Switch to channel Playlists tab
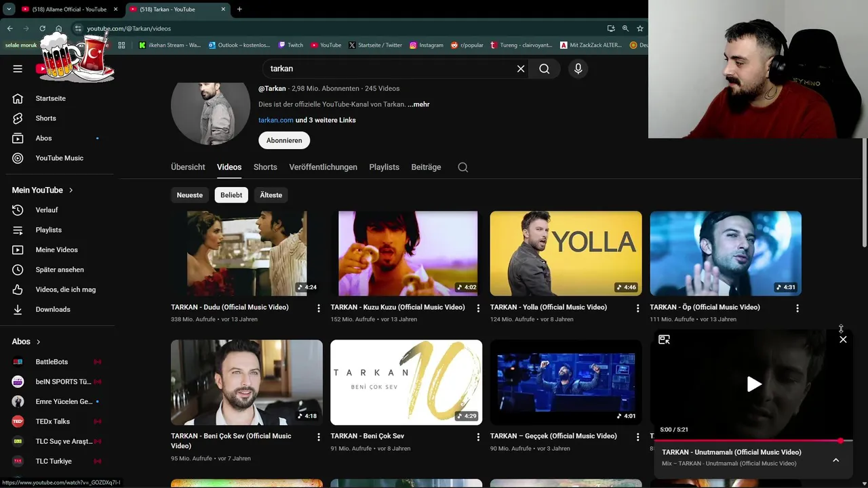Viewport: 868px width, 488px height. click(x=384, y=167)
